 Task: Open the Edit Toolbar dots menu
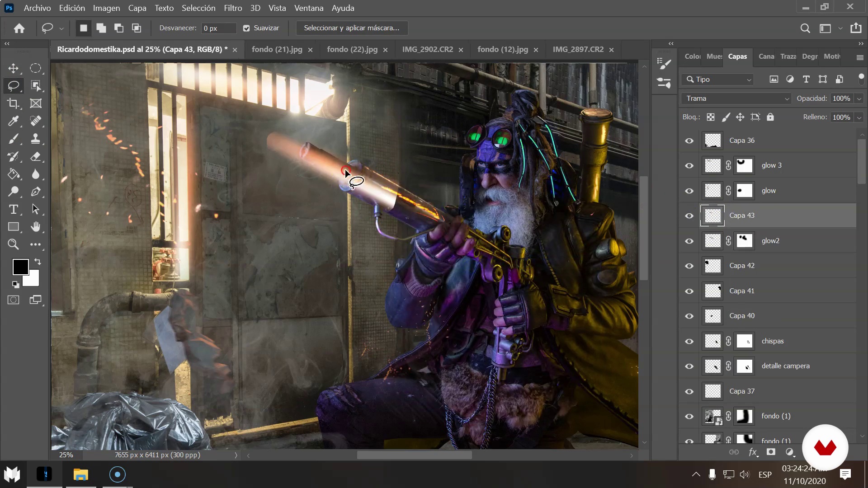coord(36,244)
